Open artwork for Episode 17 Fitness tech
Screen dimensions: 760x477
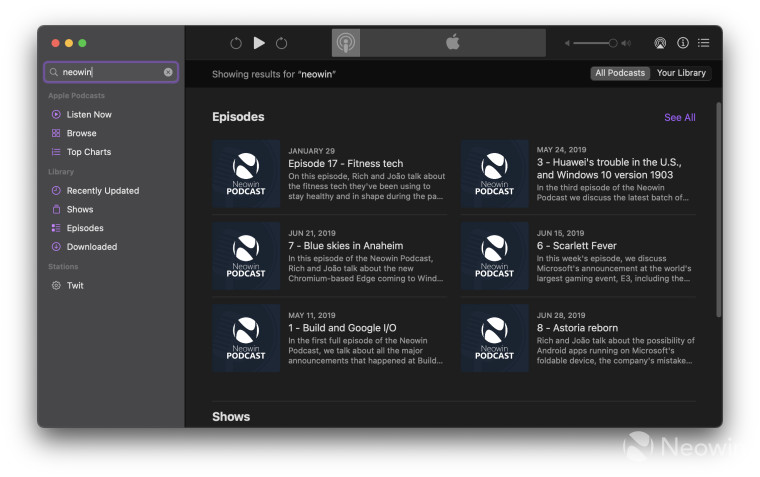(246, 174)
